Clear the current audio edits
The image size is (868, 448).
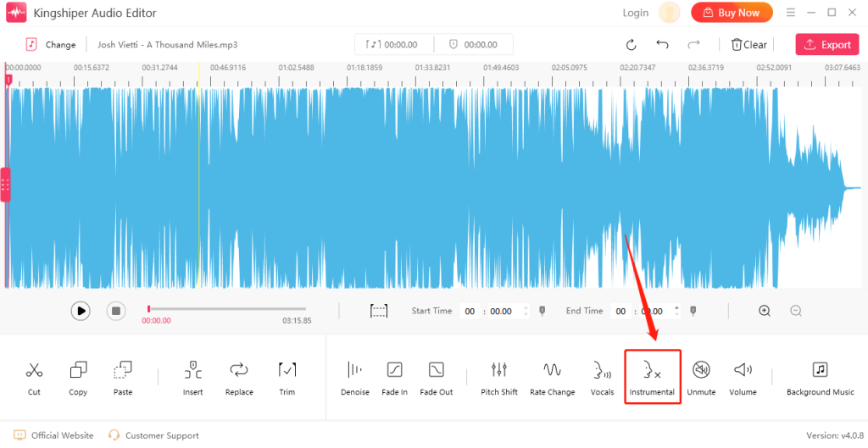click(x=749, y=45)
